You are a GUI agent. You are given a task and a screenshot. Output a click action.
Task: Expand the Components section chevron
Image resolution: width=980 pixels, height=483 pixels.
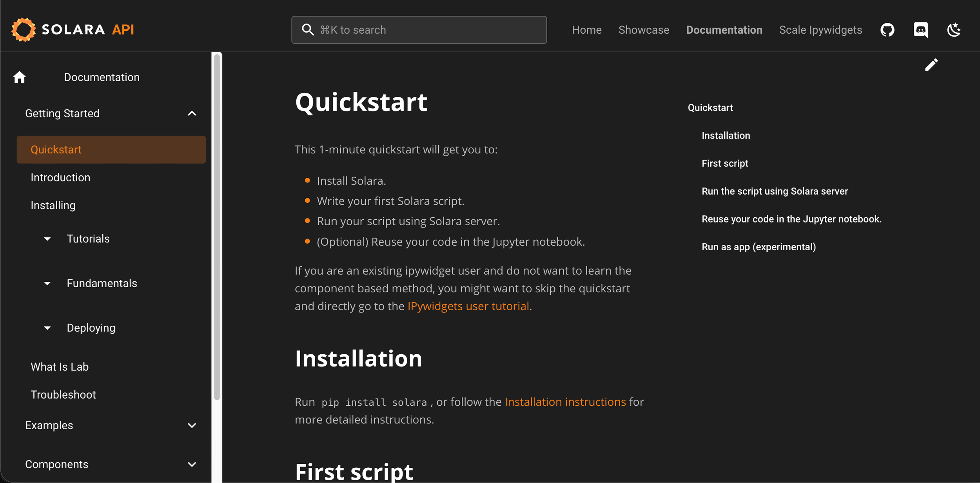point(192,464)
